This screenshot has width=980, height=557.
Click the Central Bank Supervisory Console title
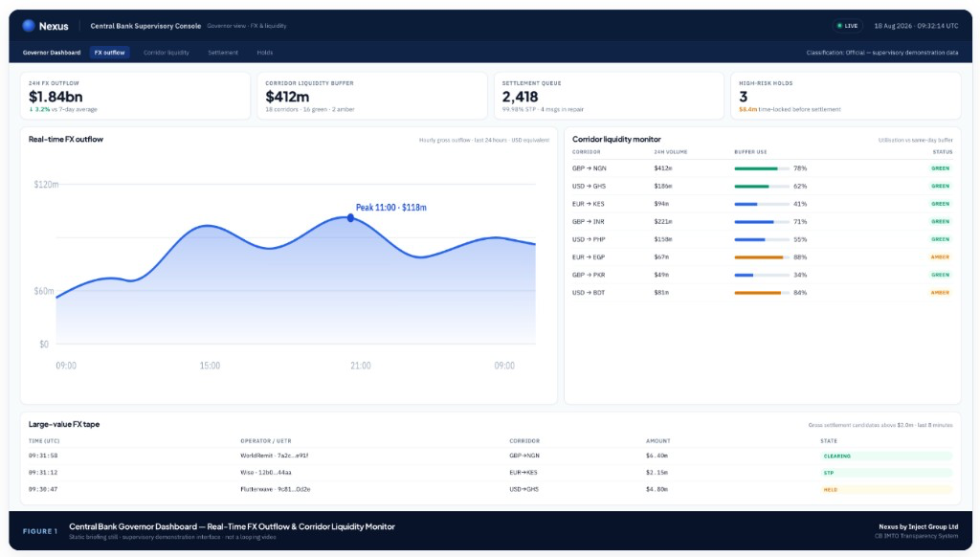click(x=145, y=26)
